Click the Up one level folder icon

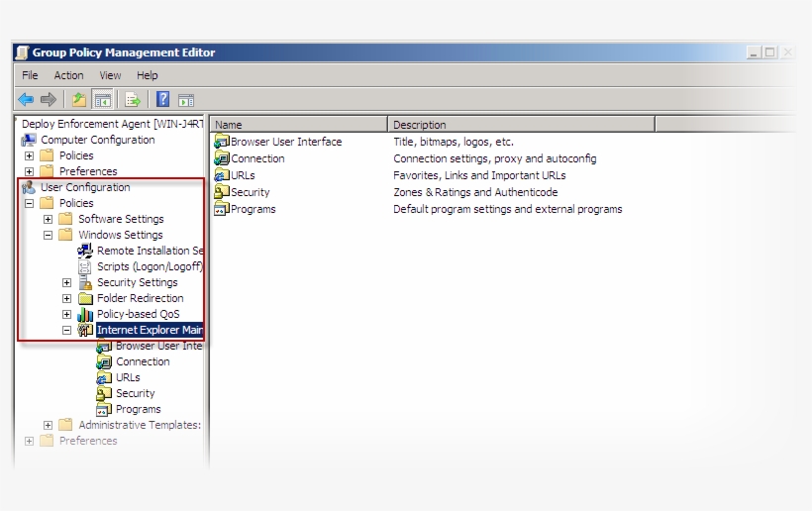click(79, 99)
